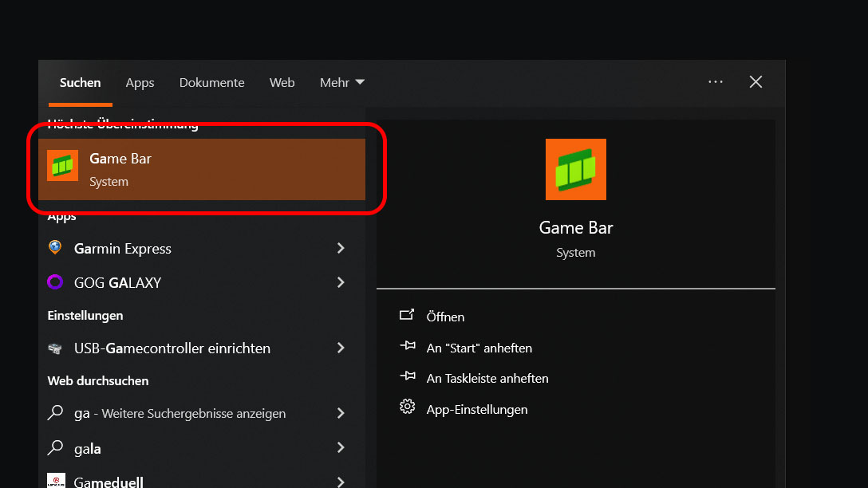Expand the GOG GALAXY result chevron
This screenshot has height=488, width=868.
click(x=340, y=282)
